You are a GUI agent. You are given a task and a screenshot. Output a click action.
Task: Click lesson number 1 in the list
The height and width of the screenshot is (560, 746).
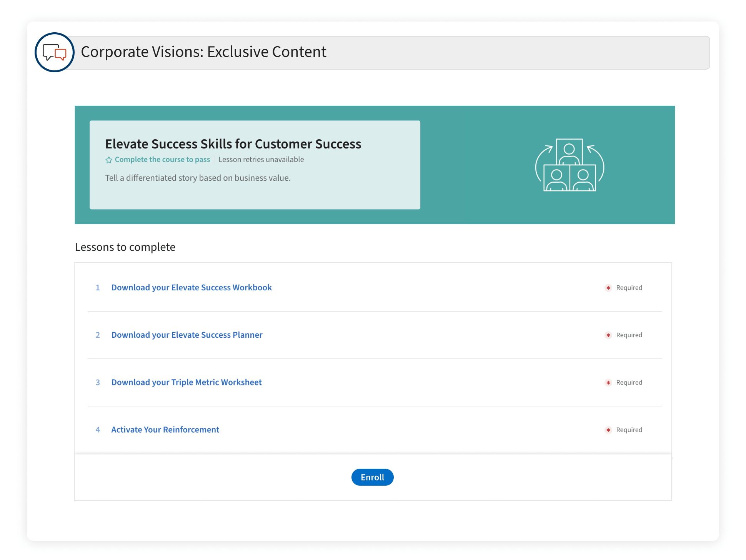pyautogui.click(x=98, y=287)
